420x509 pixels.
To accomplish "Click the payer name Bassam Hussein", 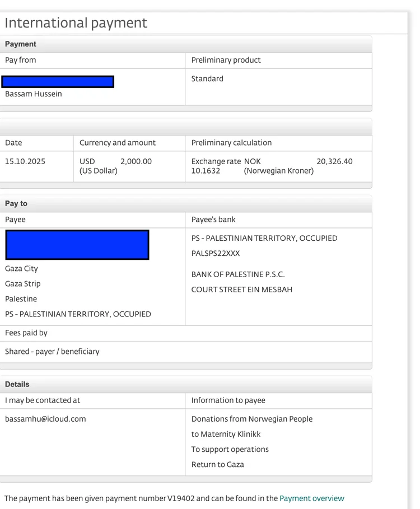I will pos(34,94).
